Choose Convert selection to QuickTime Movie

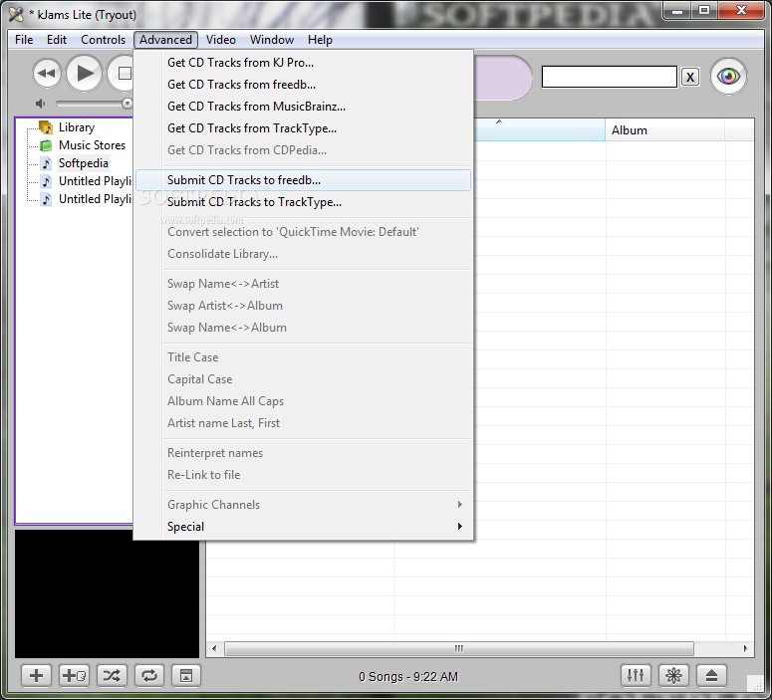[303, 232]
